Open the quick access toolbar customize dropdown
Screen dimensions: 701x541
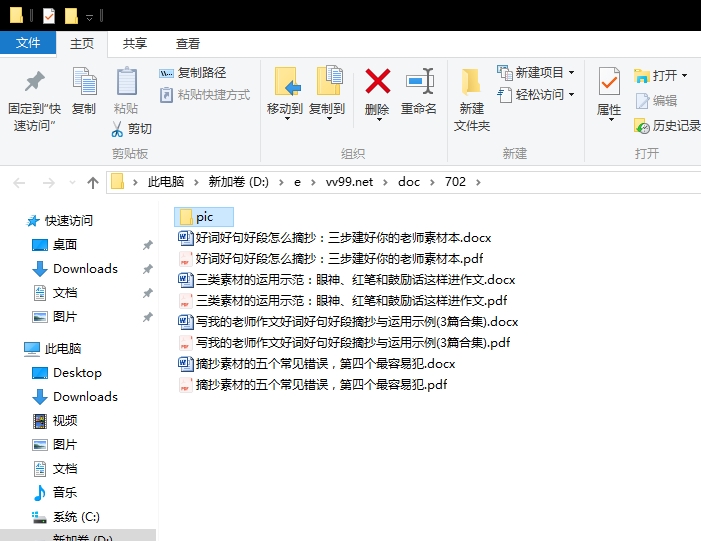pyautogui.click(x=89, y=17)
